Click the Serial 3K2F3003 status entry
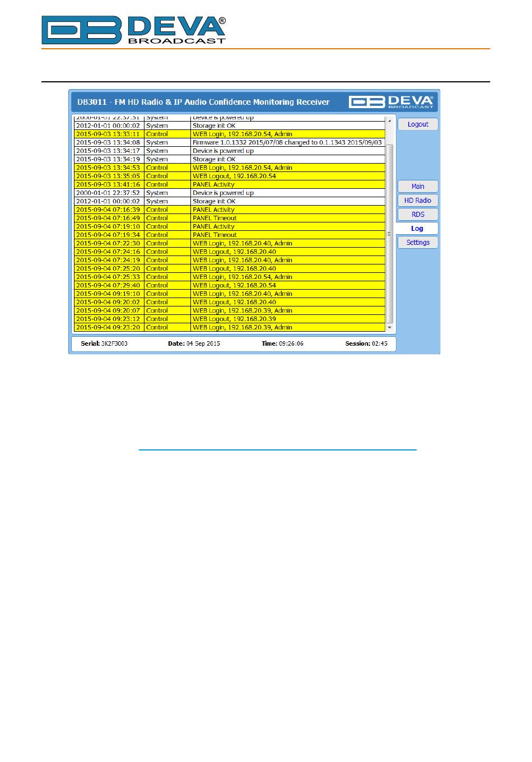The width and height of the screenshot is (532, 762). tap(104, 343)
